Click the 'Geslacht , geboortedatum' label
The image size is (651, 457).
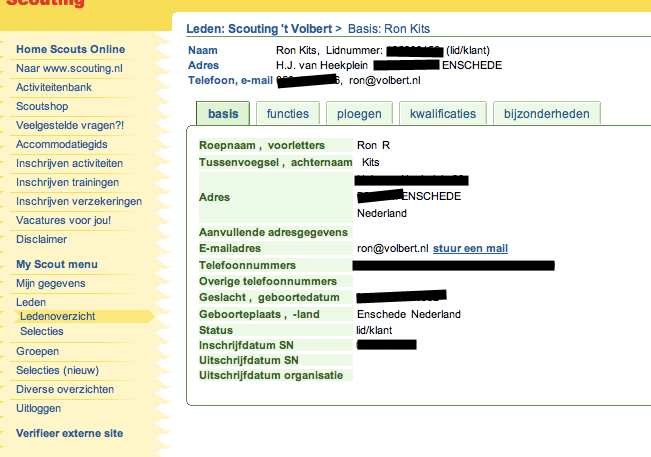pos(269,298)
